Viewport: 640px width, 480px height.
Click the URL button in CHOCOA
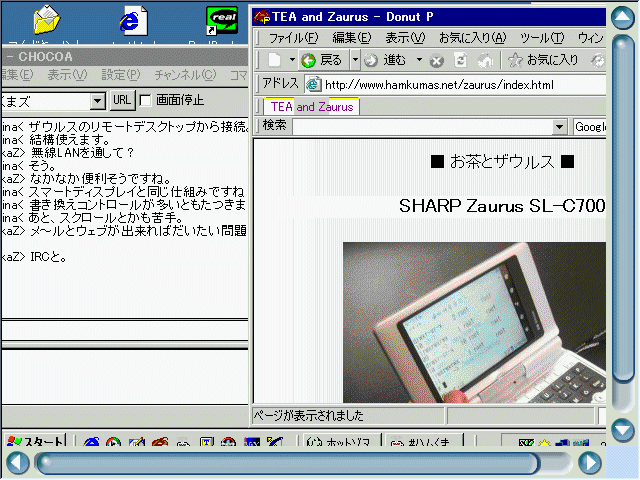(x=122, y=100)
